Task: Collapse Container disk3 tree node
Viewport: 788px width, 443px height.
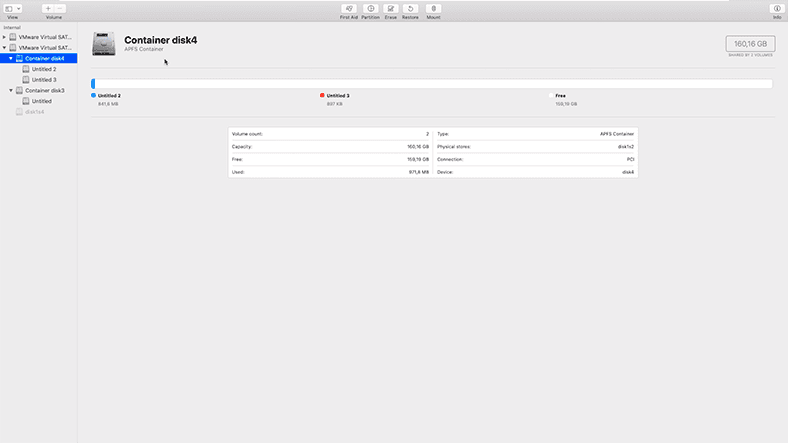Action: 11,90
